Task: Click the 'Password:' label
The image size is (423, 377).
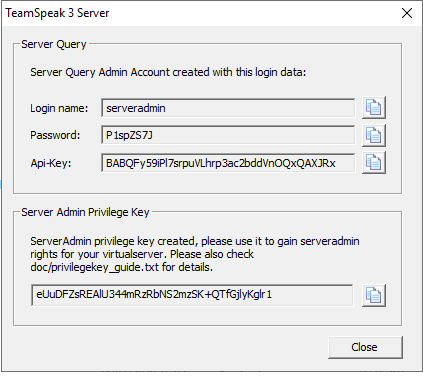Action: (x=55, y=135)
